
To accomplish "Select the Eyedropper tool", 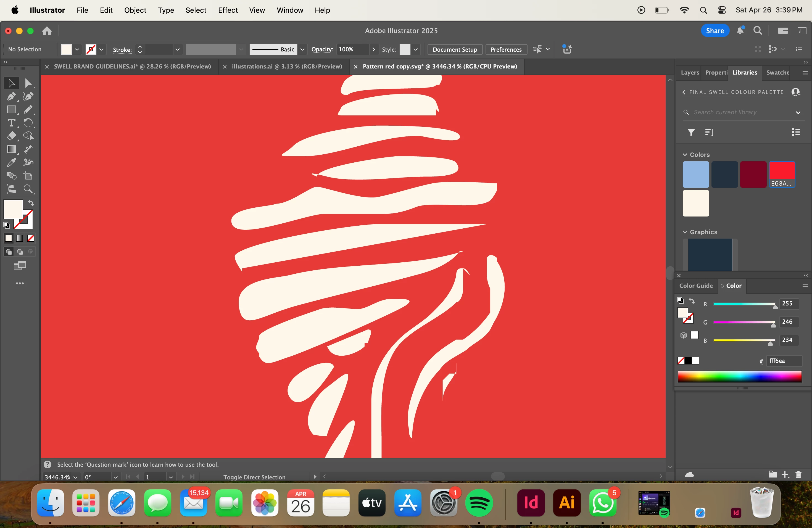I will 11,162.
